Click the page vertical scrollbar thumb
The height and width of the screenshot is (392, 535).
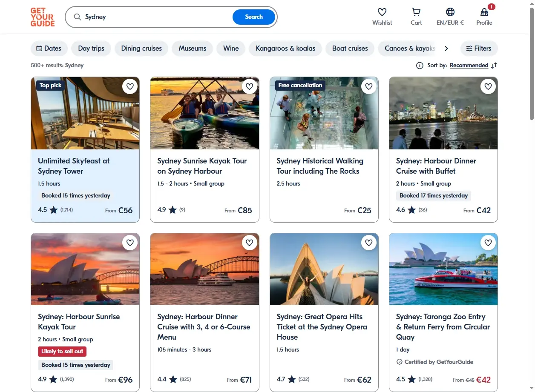click(532, 64)
